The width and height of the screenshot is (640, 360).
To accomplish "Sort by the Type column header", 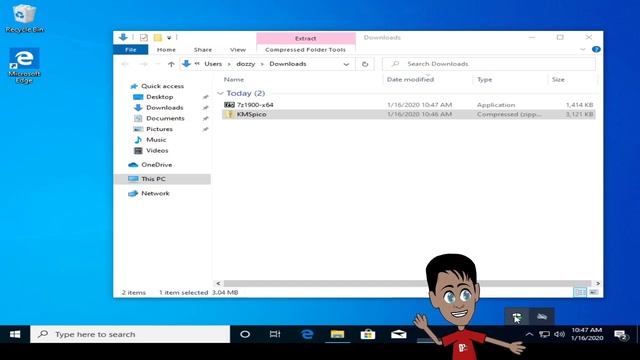I will tap(484, 80).
